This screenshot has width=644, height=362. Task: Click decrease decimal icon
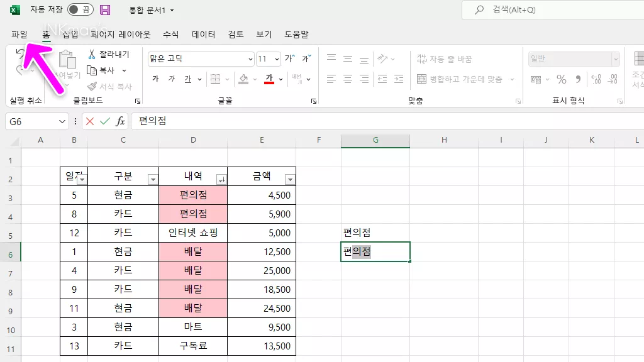[613, 79]
